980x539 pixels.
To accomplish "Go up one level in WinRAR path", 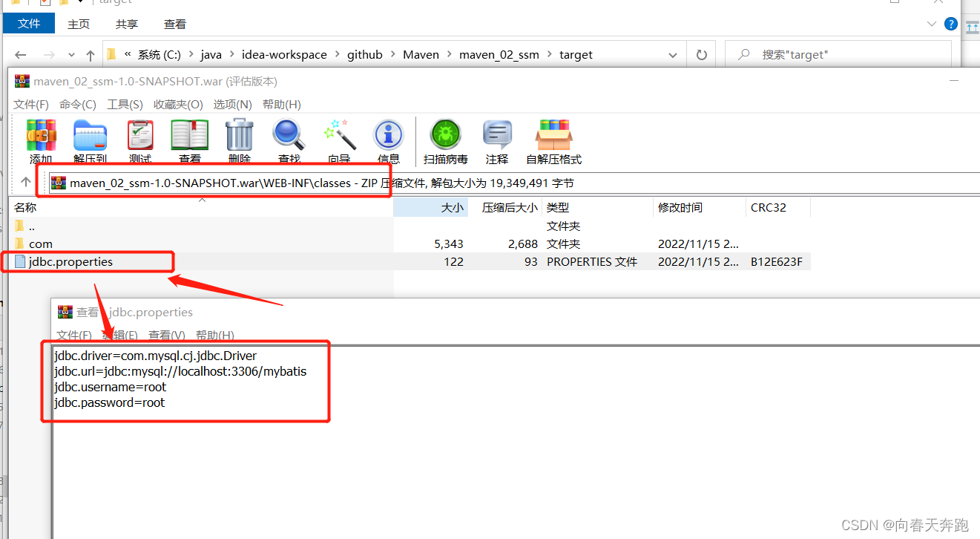I will point(25,183).
